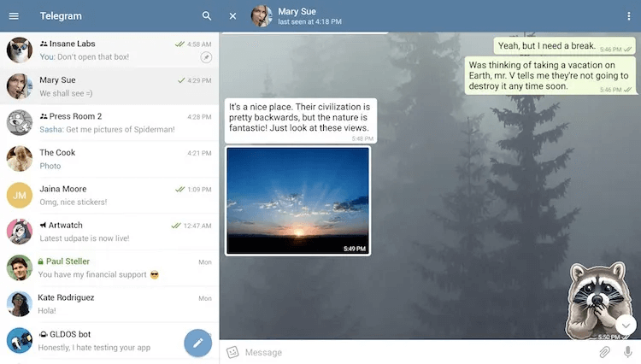Click the raccoon sticker message

[597, 300]
